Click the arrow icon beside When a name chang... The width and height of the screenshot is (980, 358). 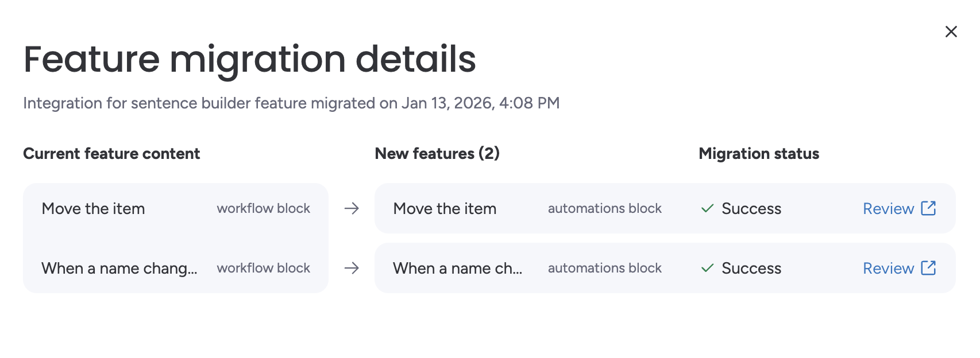352,268
